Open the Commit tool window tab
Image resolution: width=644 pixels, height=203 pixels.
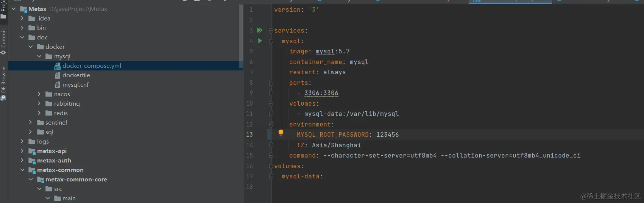(3, 41)
